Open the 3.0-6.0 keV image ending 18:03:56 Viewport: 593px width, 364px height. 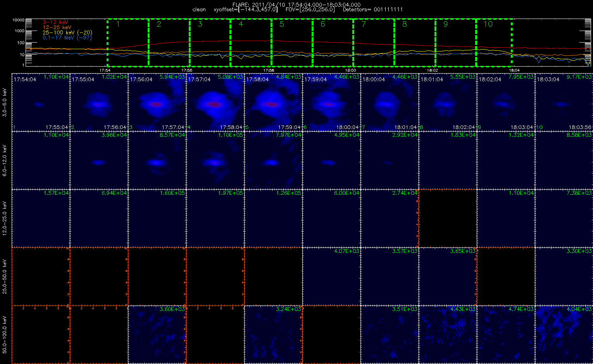point(564,102)
